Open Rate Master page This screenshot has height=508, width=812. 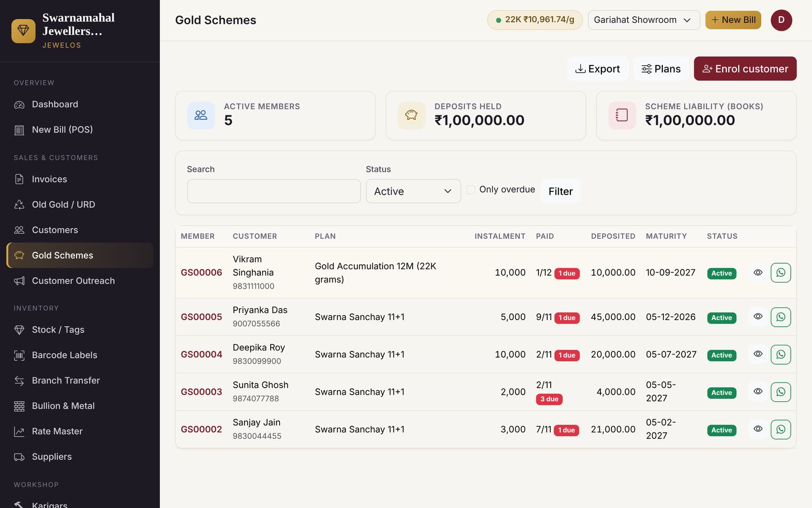pos(80,431)
